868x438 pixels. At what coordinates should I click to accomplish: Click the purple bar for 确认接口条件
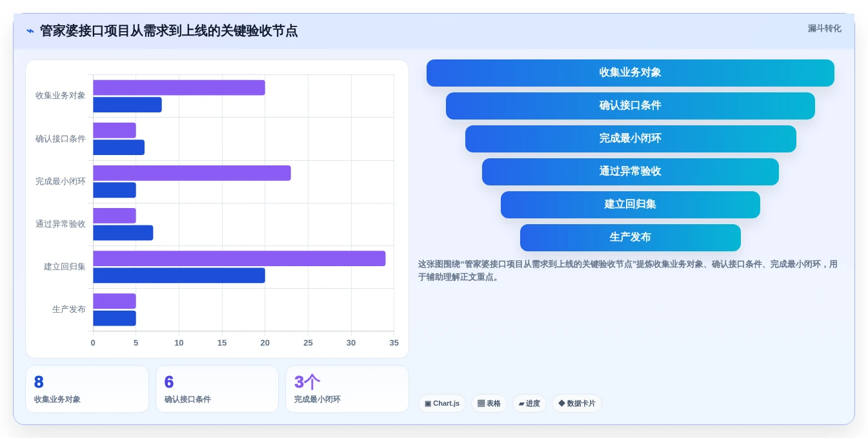coord(114,130)
